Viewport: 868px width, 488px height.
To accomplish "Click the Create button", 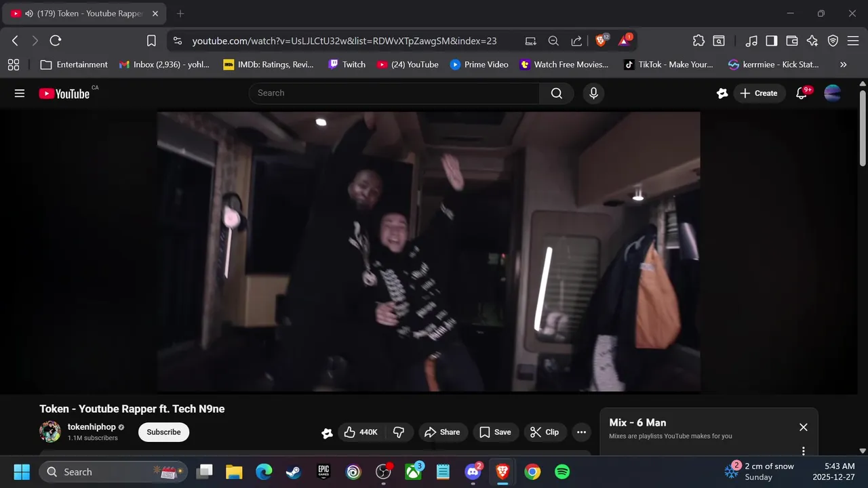I will point(759,94).
